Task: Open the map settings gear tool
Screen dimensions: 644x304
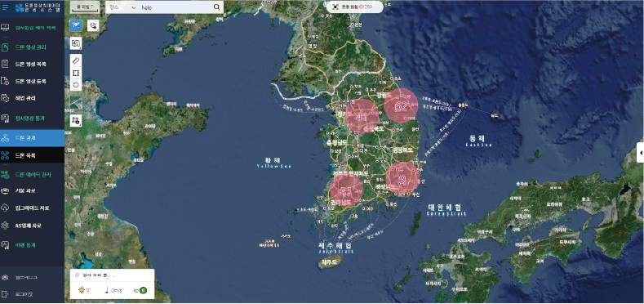Action: [76, 120]
